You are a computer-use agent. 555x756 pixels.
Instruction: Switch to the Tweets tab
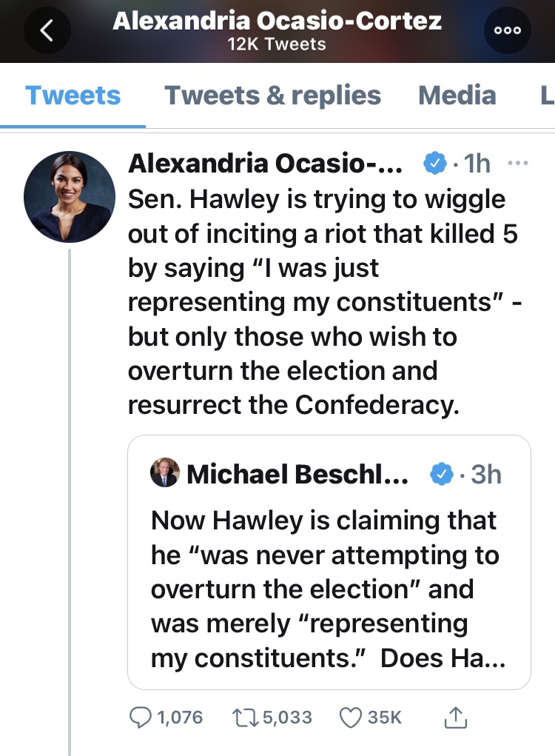(73, 96)
